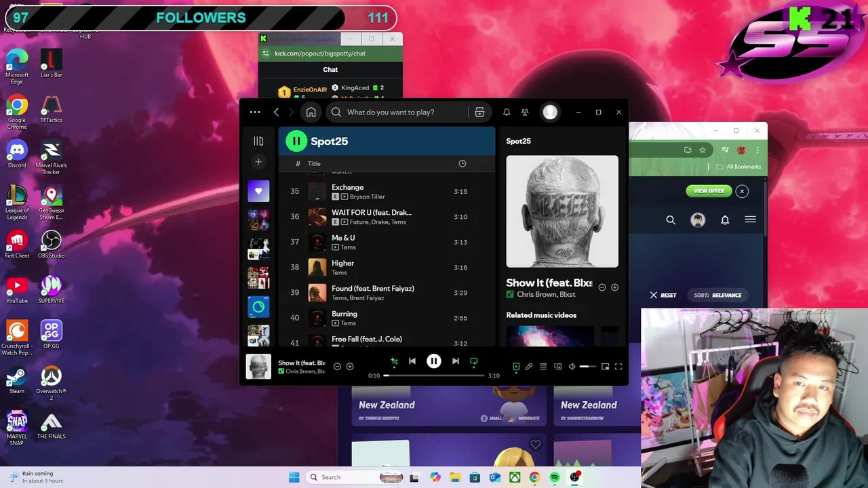The image size is (868, 488).
Task: Open the Liked Songs heart tile
Action: (x=258, y=191)
